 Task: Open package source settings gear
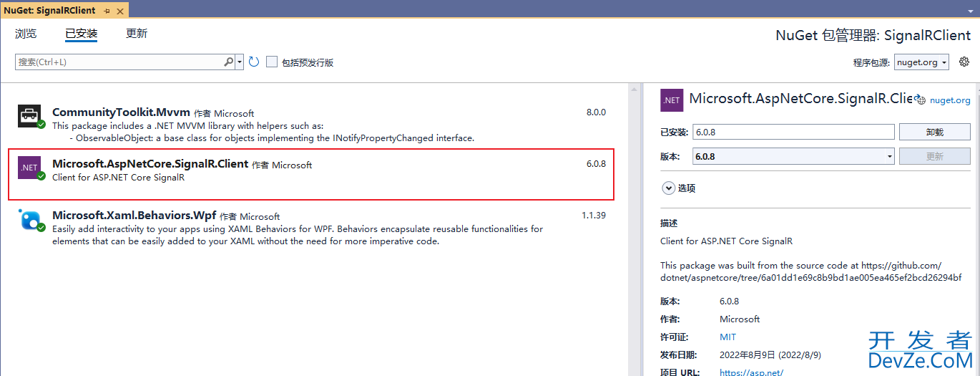(964, 62)
